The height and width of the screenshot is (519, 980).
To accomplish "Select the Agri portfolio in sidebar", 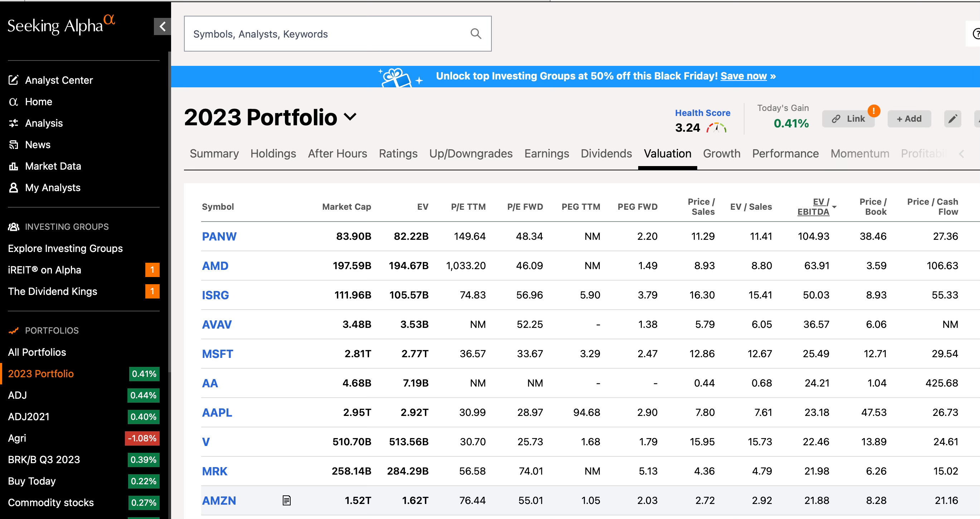I will coord(17,438).
